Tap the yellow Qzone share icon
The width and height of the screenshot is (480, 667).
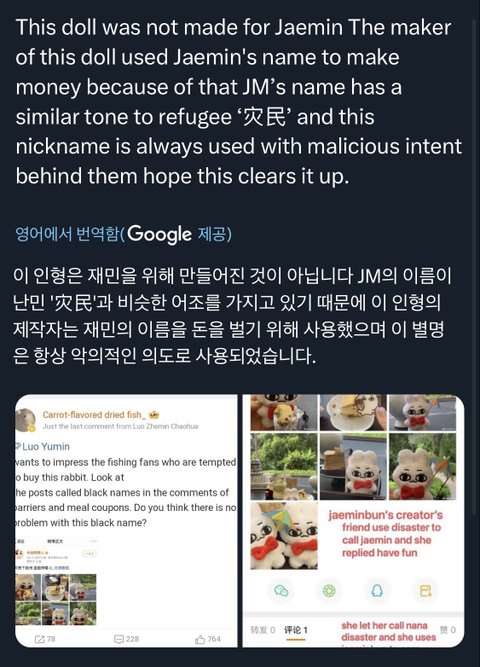point(425,590)
